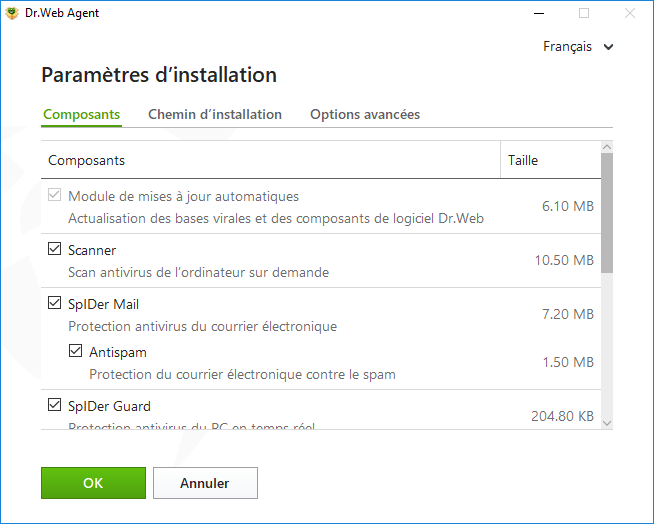Click the scrollbar down arrow
654x524 pixels.
[607, 423]
